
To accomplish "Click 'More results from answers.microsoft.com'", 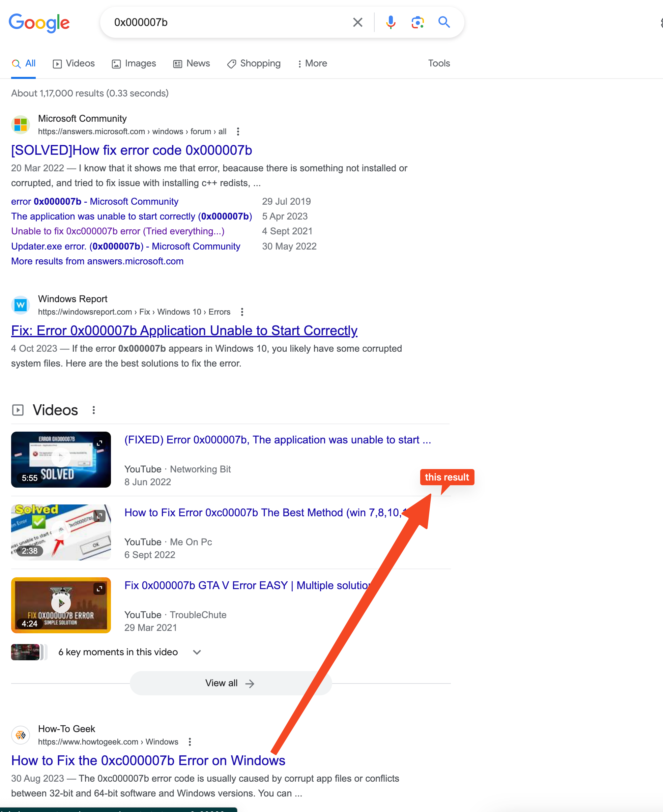I will pyautogui.click(x=97, y=261).
